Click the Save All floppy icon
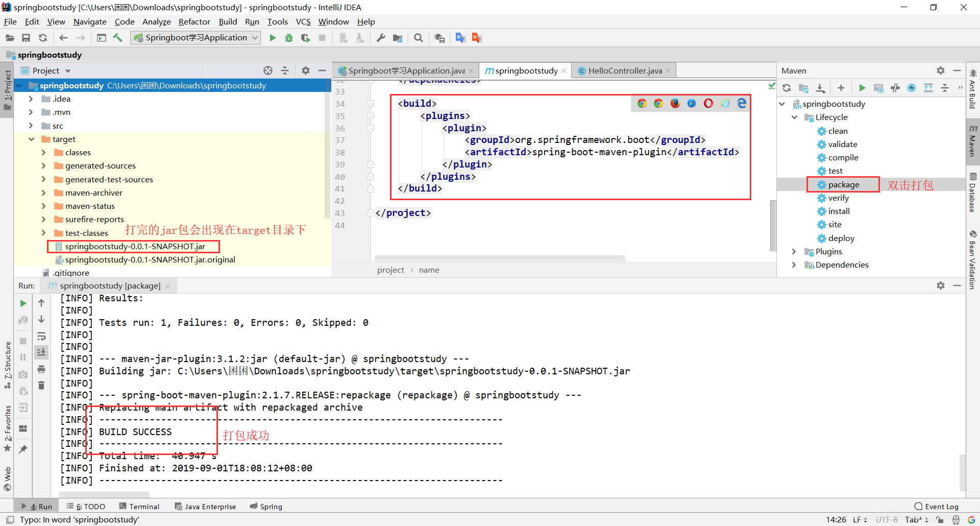 point(26,38)
